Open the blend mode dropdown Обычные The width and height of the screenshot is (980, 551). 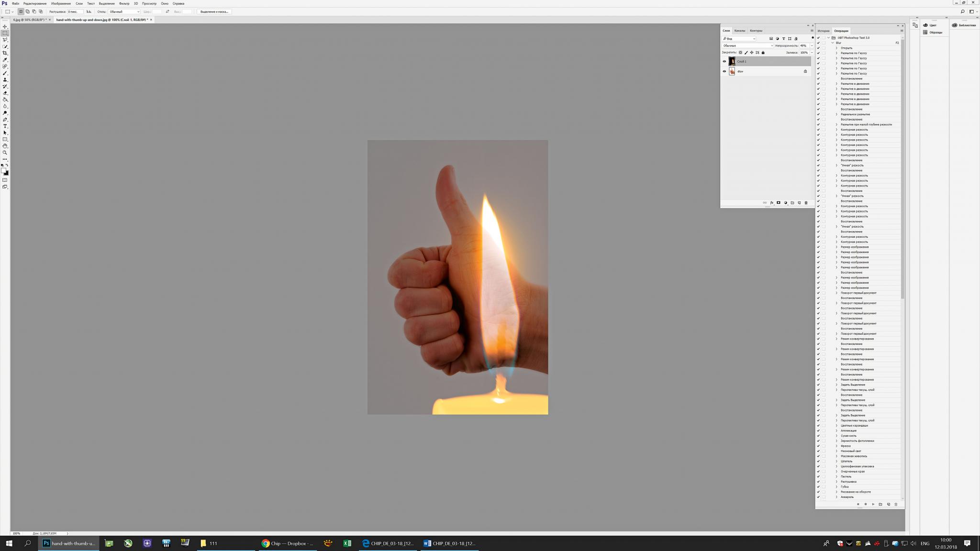point(747,45)
